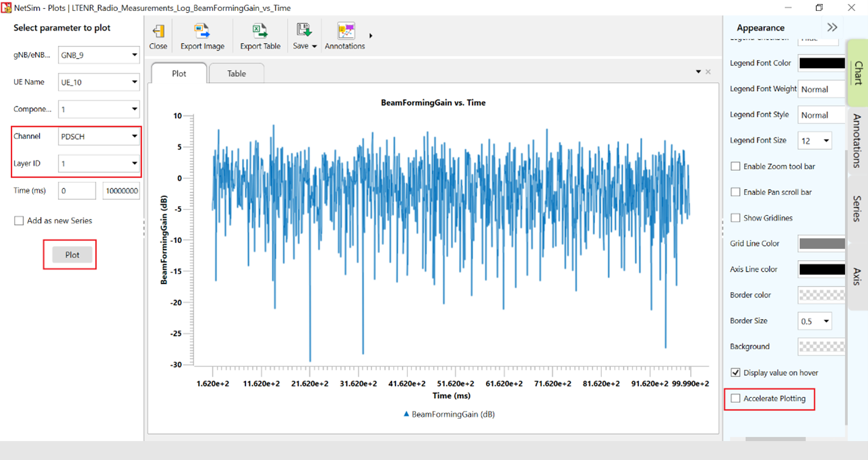Close the plot pane with X icon

pyautogui.click(x=708, y=71)
